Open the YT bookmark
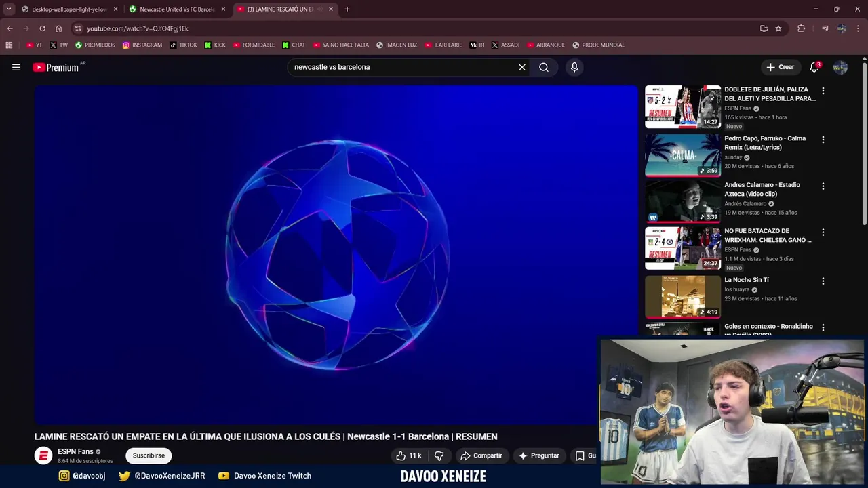Image resolution: width=868 pixels, height=488 pixels. click(34, 45)
